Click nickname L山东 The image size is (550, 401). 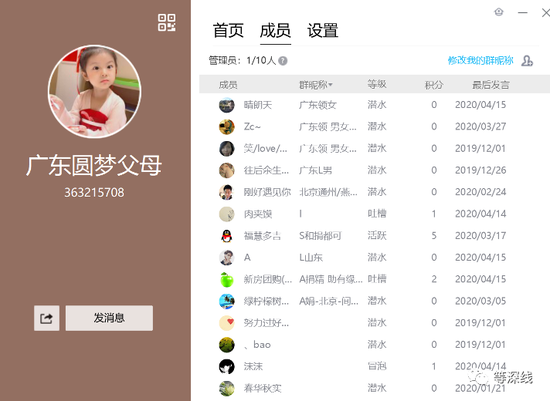pyautogui.click(x=311, y=258)
